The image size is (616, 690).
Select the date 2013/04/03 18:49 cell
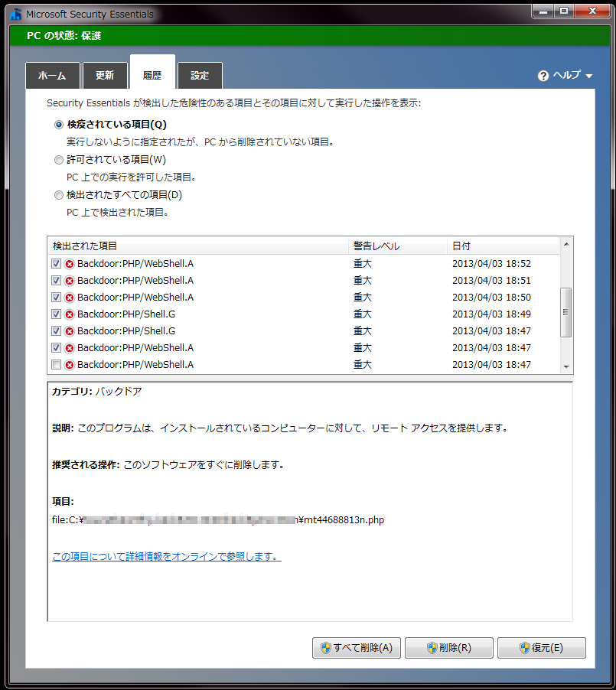pos(491,314)
